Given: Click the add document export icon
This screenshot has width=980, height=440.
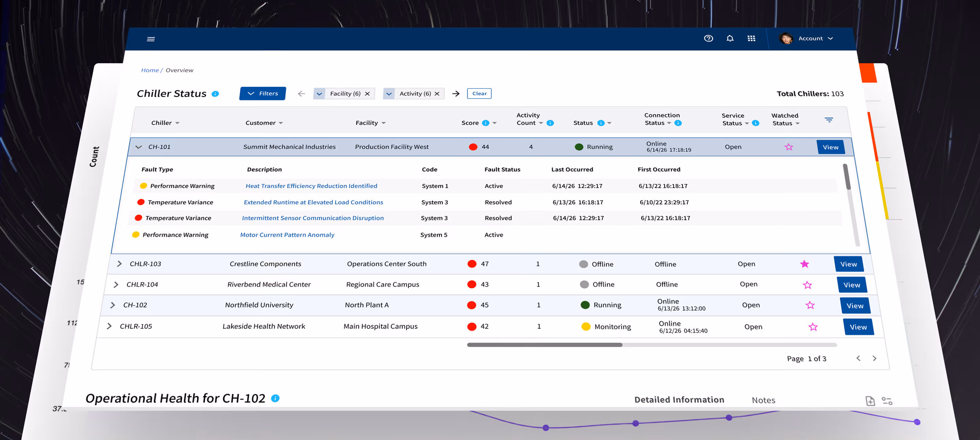Looking at the screenshot, I should tap(870, 401).
